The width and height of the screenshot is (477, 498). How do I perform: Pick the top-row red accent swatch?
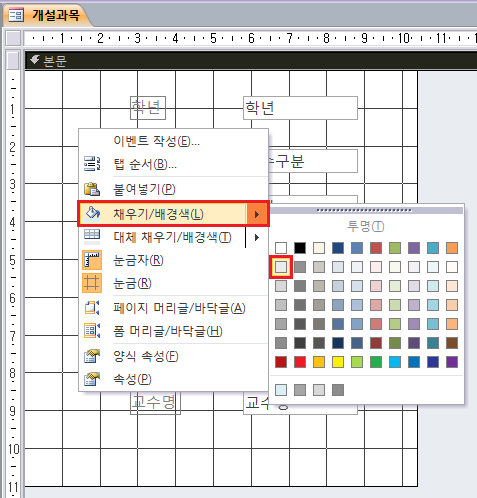click(x=376, y=248)
